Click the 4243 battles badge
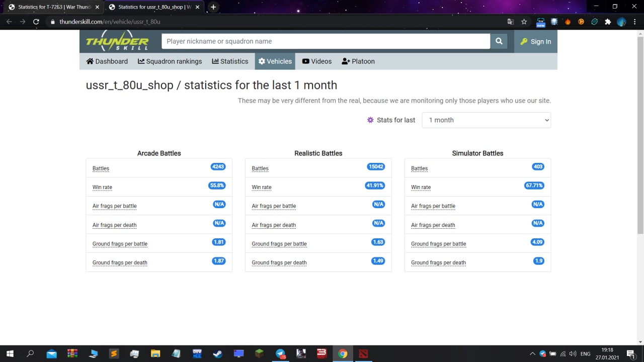 coord(218,166)
